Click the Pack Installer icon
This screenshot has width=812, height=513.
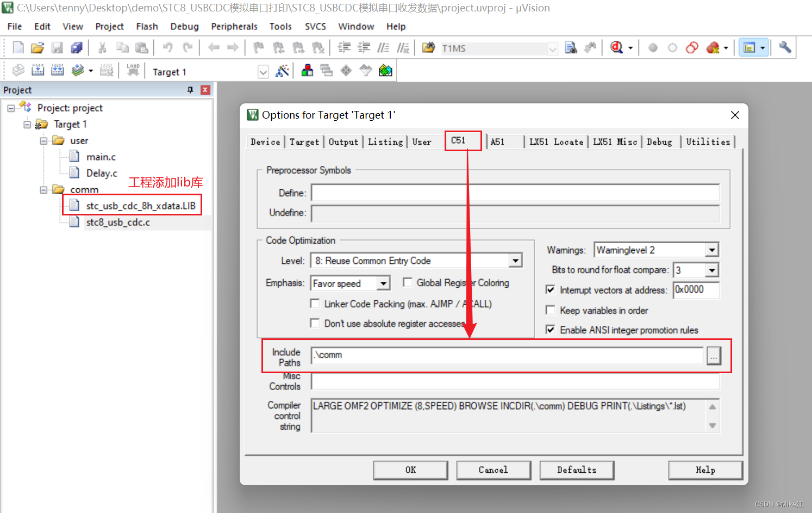(386, 71)
